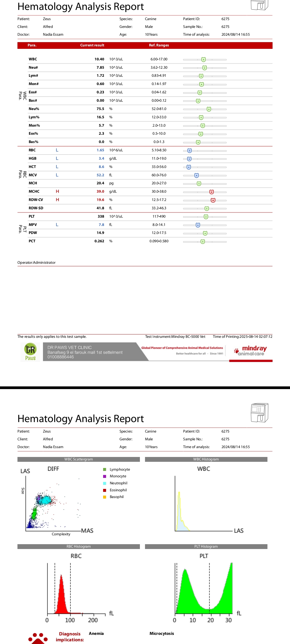Select the cyan Neutrophil legend swatch
The image size is (290, 644).
[x=105, y=483]
